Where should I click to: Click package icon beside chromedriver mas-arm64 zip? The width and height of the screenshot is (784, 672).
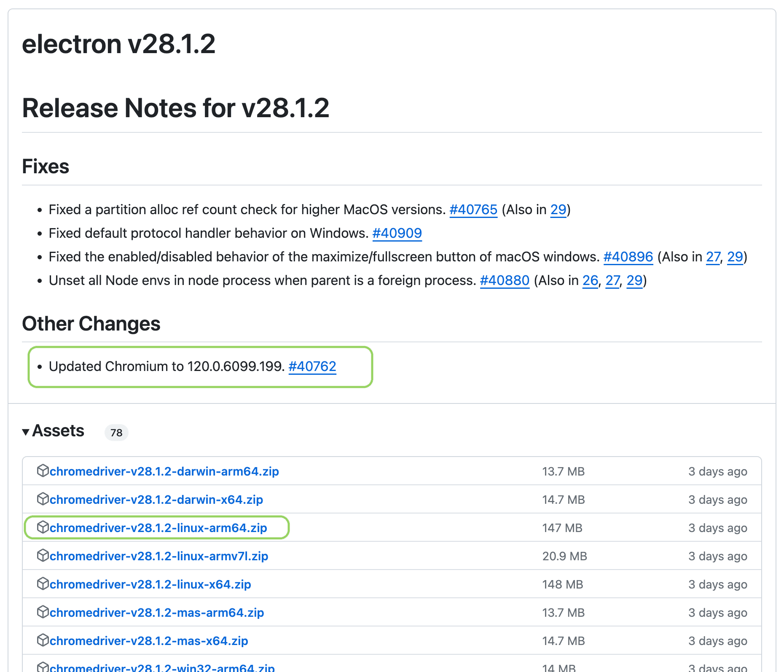[x=43, y=612]
